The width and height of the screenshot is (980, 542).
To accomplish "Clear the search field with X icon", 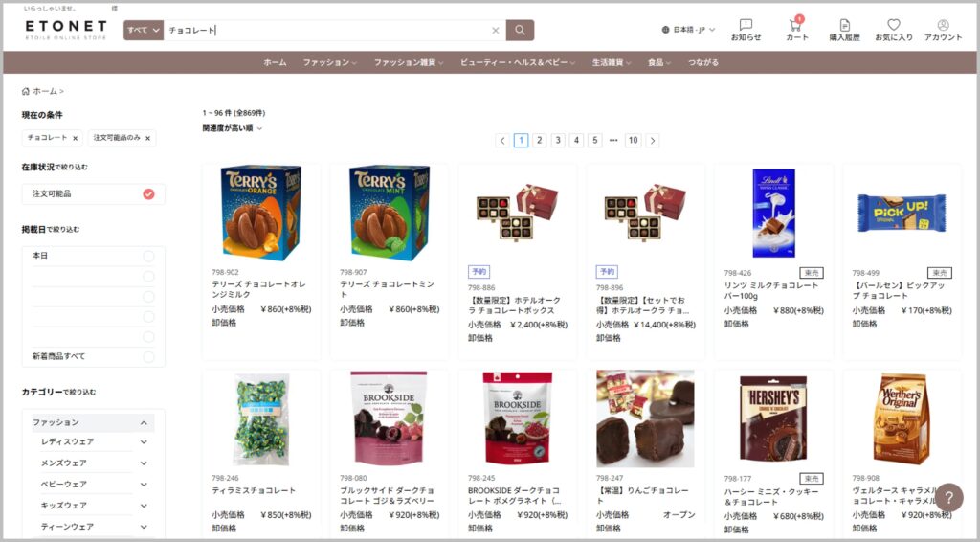I will coord(496,30).
